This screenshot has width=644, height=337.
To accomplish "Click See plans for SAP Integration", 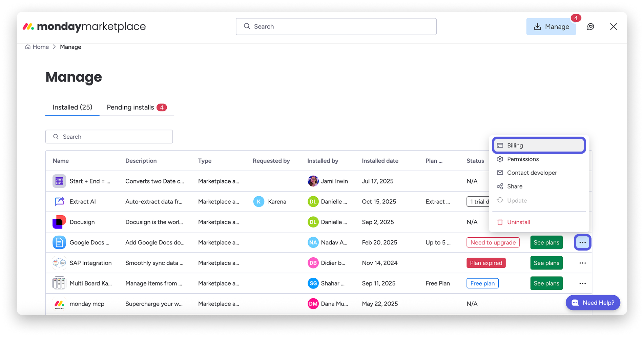I will click(x=546, y=263).
